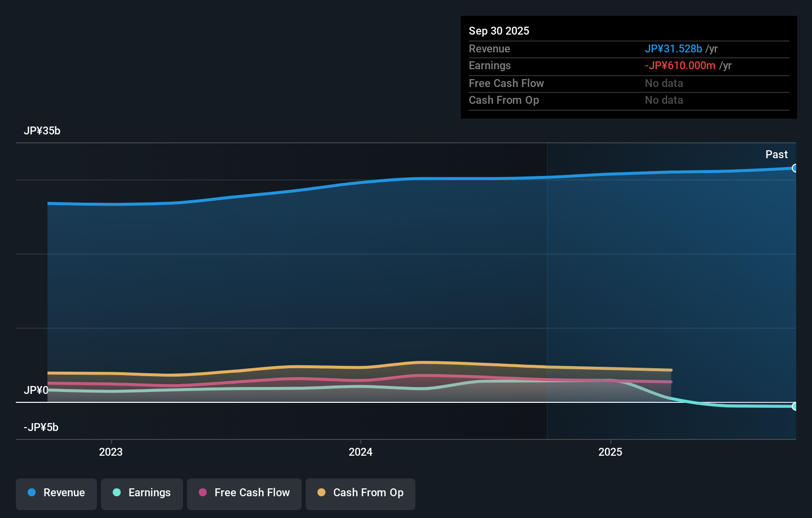812x518 pixels.
Task: Expand the Sep 30 2025 tooltip panel
Action: (x=499, y=31)
